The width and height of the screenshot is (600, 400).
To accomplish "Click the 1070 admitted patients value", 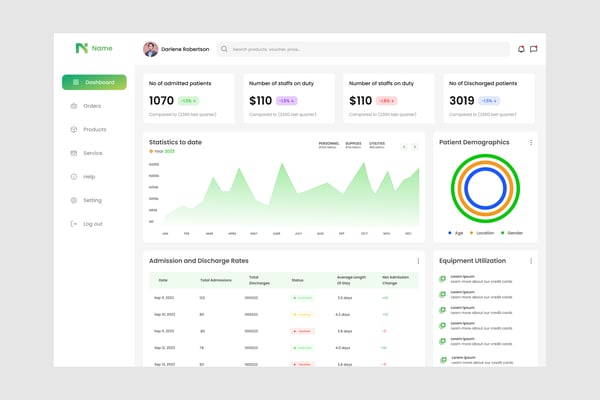I will (x=161, y=101).
